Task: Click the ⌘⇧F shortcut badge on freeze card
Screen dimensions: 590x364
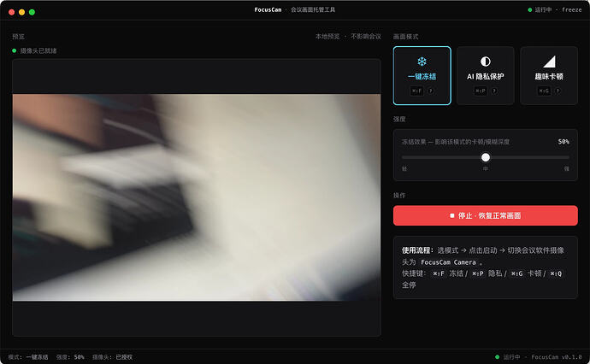Action: [417, 91]
